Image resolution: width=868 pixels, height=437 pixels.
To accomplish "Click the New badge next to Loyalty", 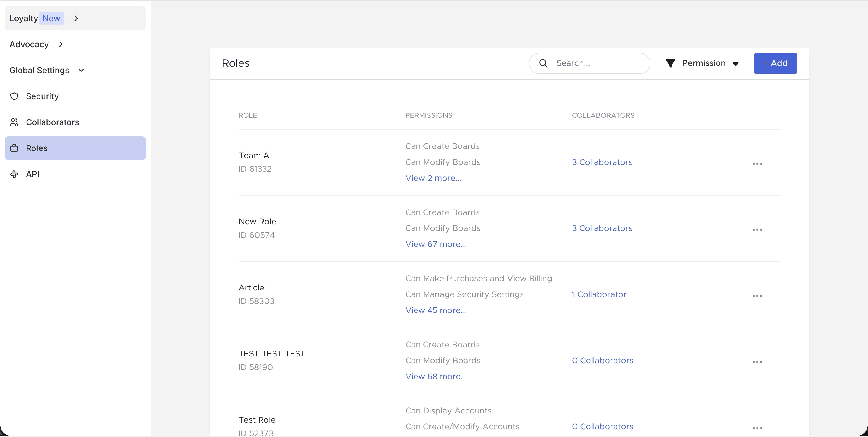I will coord(51,19).
